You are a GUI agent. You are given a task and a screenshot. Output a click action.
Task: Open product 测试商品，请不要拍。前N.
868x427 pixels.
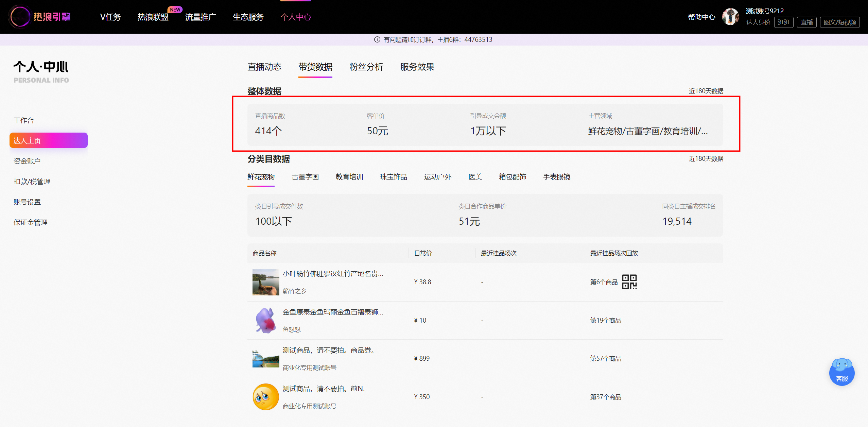coord(324,389)
